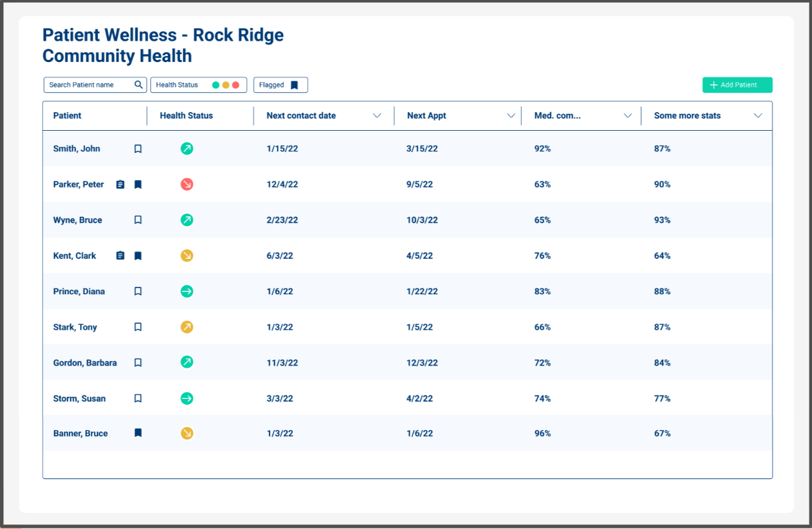Click the 2/23/22 next contact date
Viewport: 812px width, 529px height.
tap(282, 220)
